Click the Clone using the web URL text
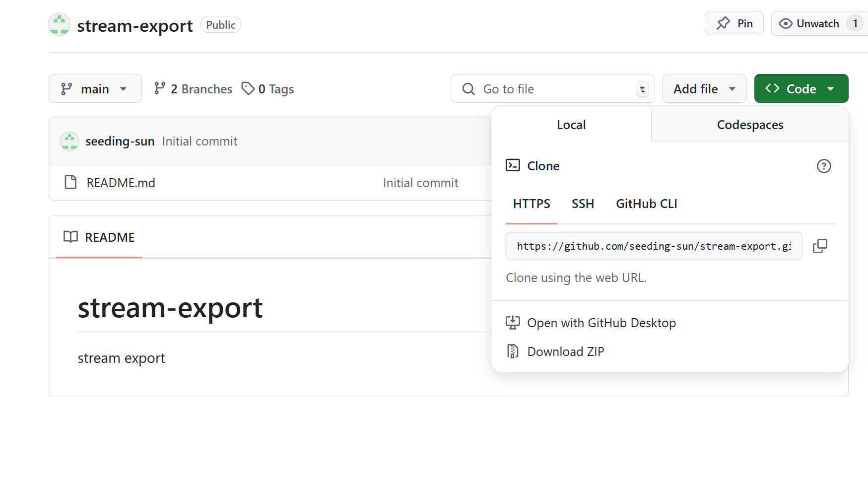 click(x=576, y=278)
